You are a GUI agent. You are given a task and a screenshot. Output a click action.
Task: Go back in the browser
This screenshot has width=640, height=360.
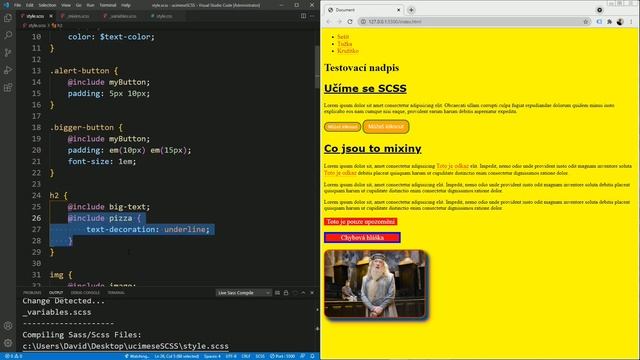[329, 22]
